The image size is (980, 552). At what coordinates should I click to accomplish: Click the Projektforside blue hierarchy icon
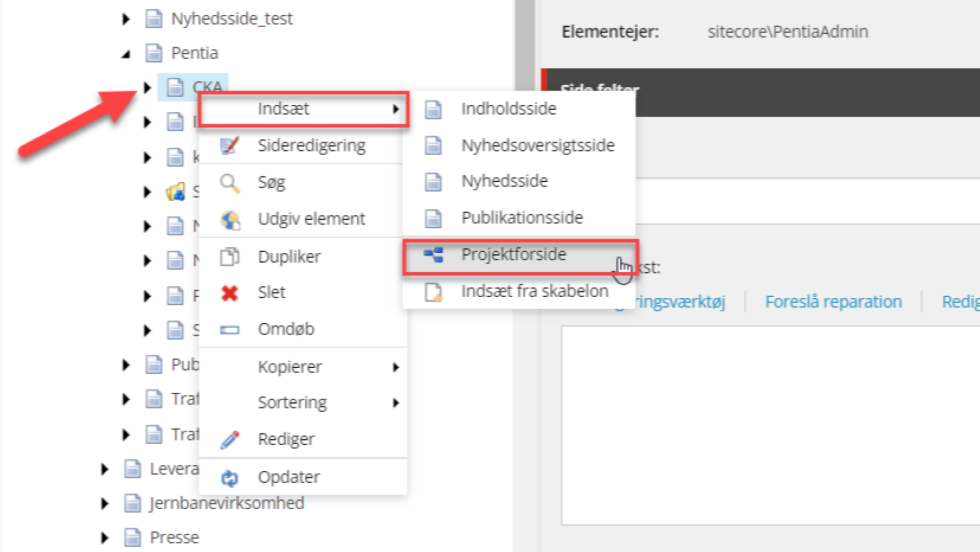(x=434, y=254)
